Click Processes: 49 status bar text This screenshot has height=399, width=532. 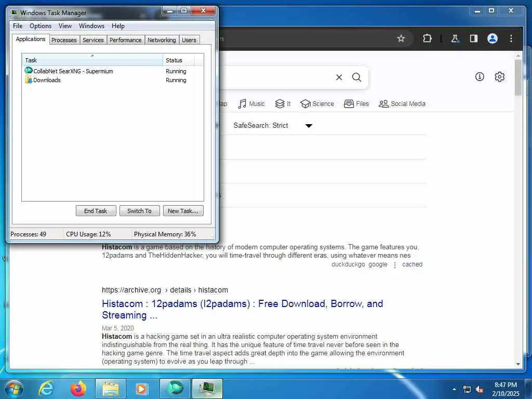pos(28,234)
